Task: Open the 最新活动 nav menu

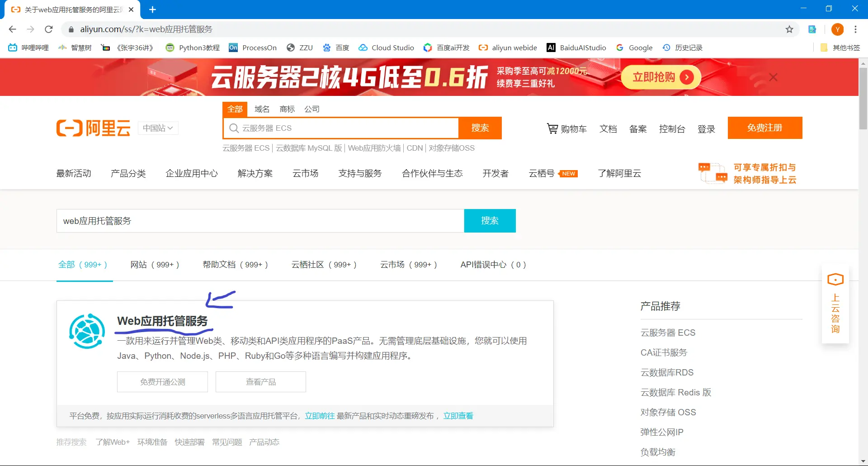Action: pos(74,173)
